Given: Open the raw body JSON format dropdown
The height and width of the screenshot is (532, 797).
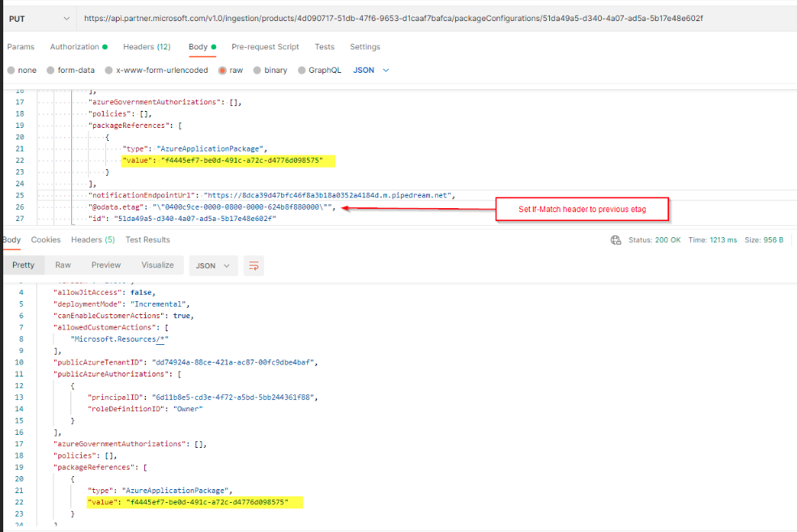Looking at the screenshot, I should pyautogui.click(x=371, y=70).
